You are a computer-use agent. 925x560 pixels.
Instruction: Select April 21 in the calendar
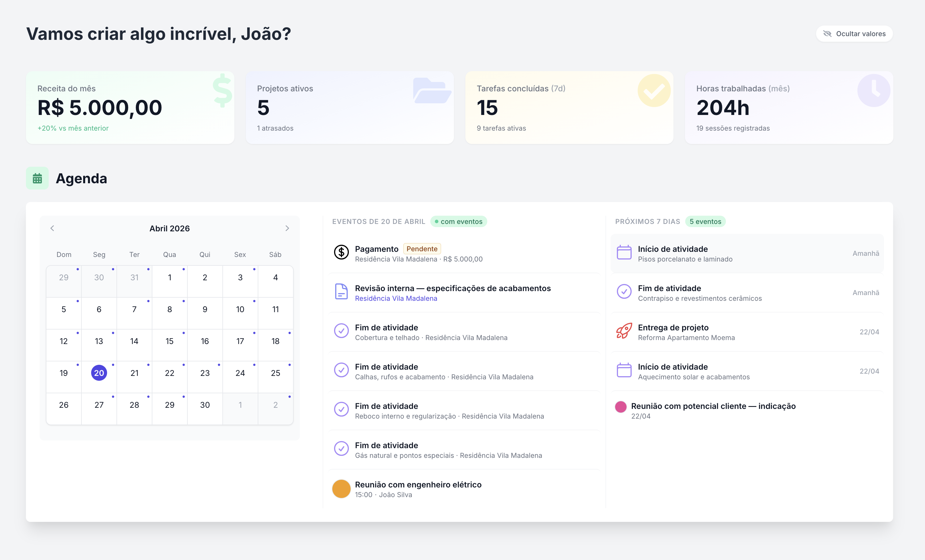tap(134, 377)
